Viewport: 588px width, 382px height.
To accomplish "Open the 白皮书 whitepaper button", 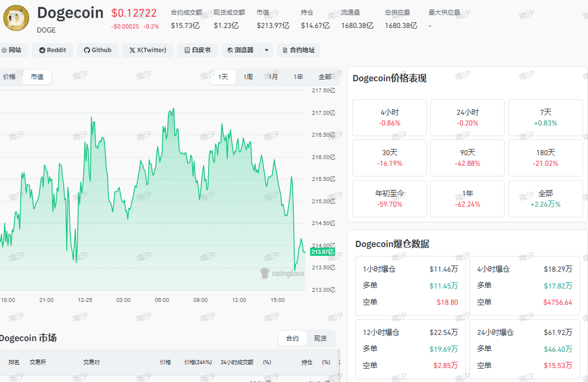I will click(197, 50).
